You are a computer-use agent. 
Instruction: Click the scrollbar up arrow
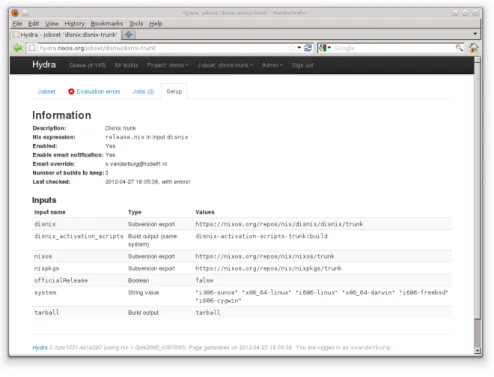pyautogui.click(x=477, y=60)
